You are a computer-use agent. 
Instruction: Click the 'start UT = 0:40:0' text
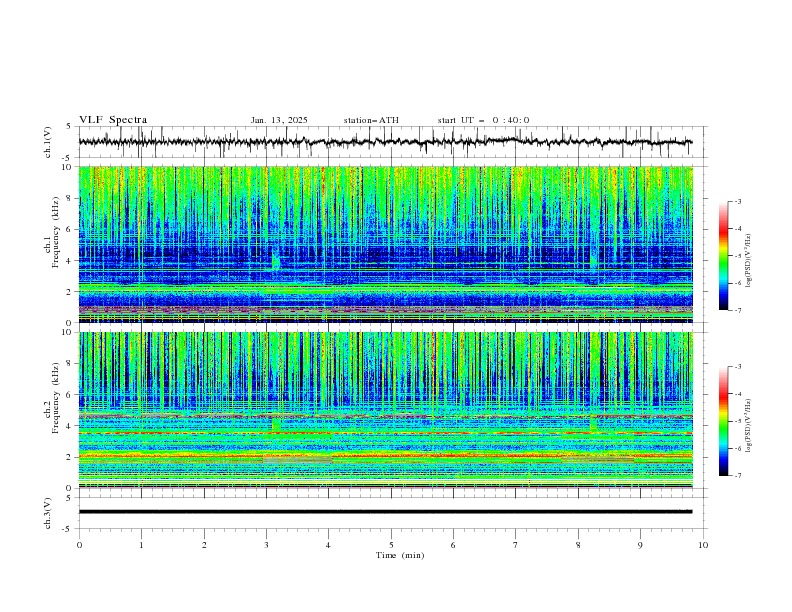pos(483,120)
